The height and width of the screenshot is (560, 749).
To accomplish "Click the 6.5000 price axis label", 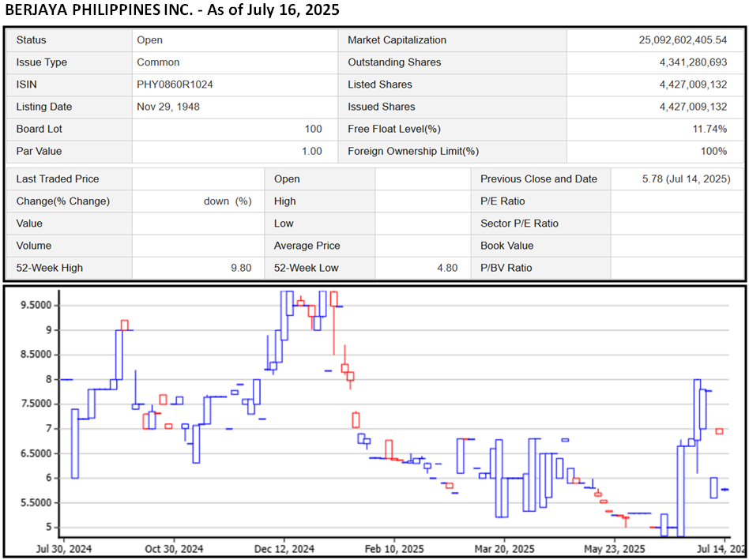I will click(x=36, y=453).
